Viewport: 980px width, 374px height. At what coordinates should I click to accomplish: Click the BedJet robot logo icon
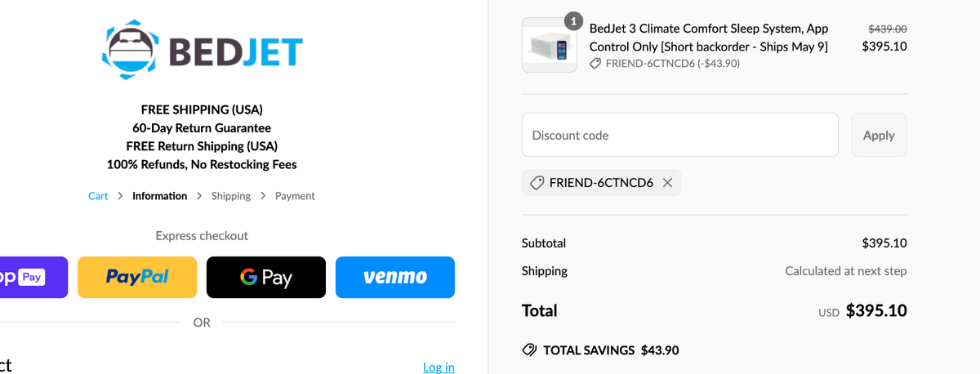point(131,49)
